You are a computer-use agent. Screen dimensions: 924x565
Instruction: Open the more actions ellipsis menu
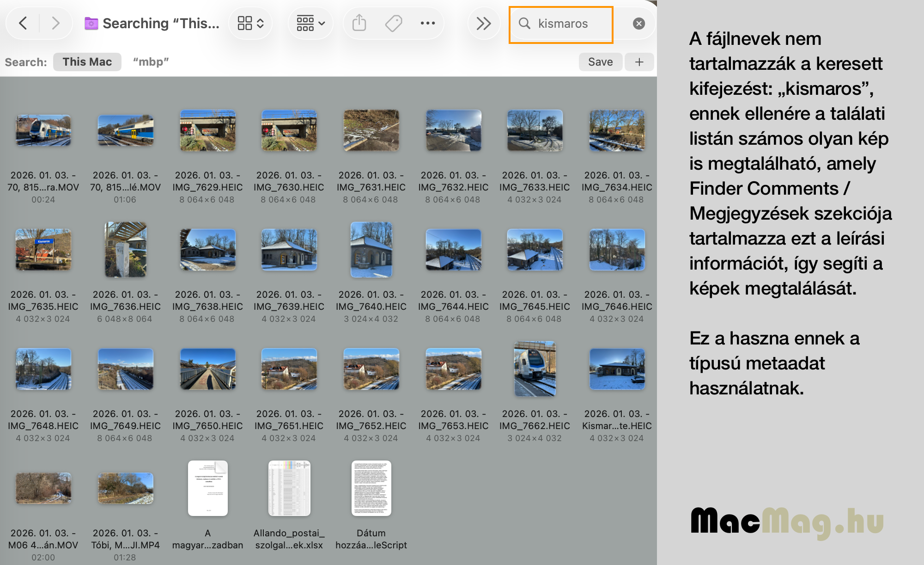[x=427, y=23]
